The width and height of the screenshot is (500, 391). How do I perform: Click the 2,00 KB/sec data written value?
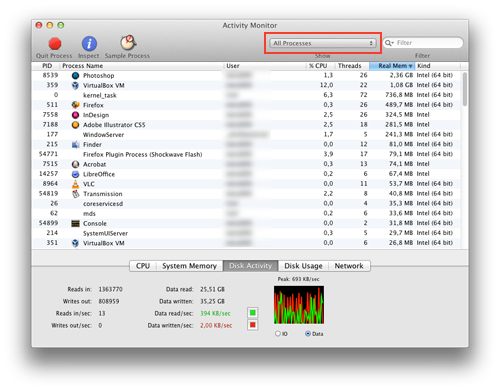pyautogui.click(x=216, y=325)
